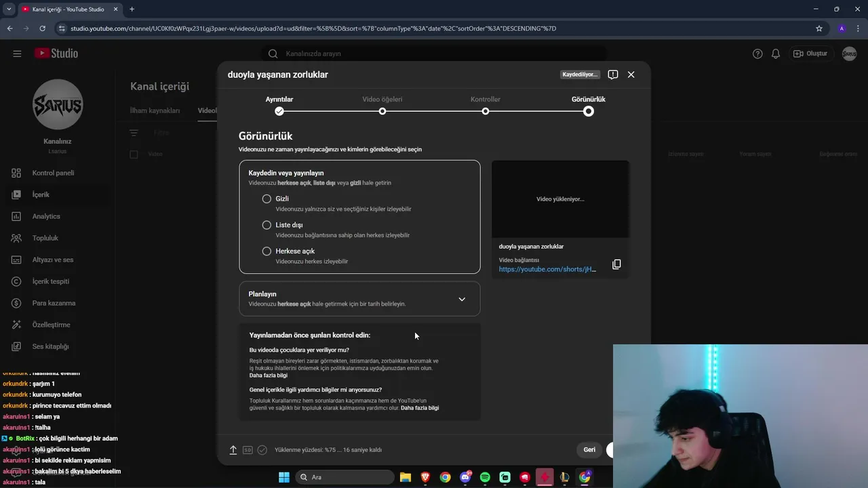This screenshot has width=868, height=488.
Task: Go back with the browser back arrow
Action: point(9,28)
